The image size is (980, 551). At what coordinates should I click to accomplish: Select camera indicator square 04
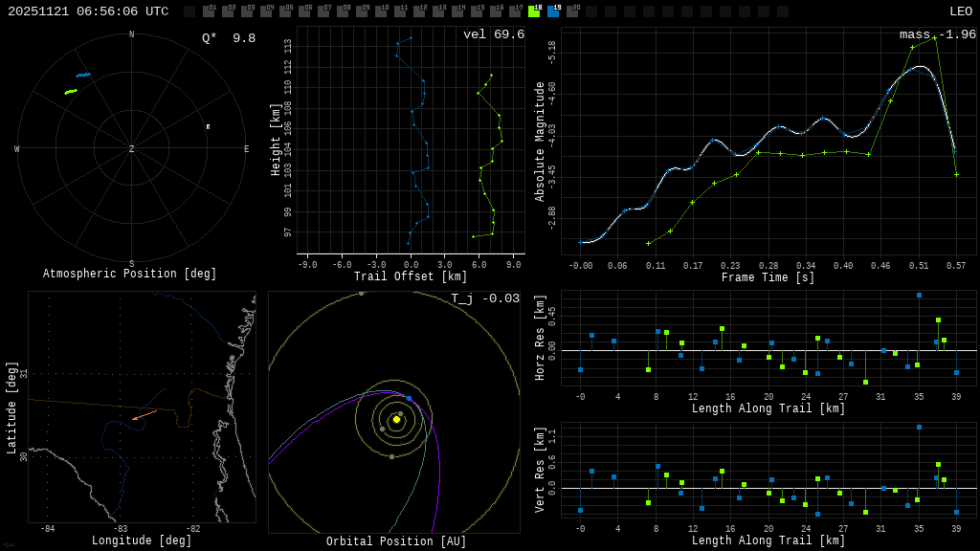(266, 11)
